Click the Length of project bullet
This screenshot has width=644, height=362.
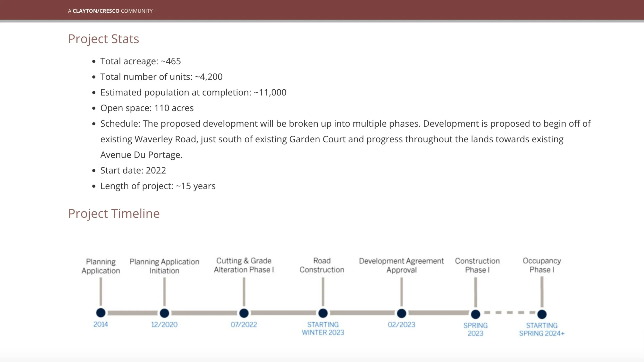[x=158, y=186]
